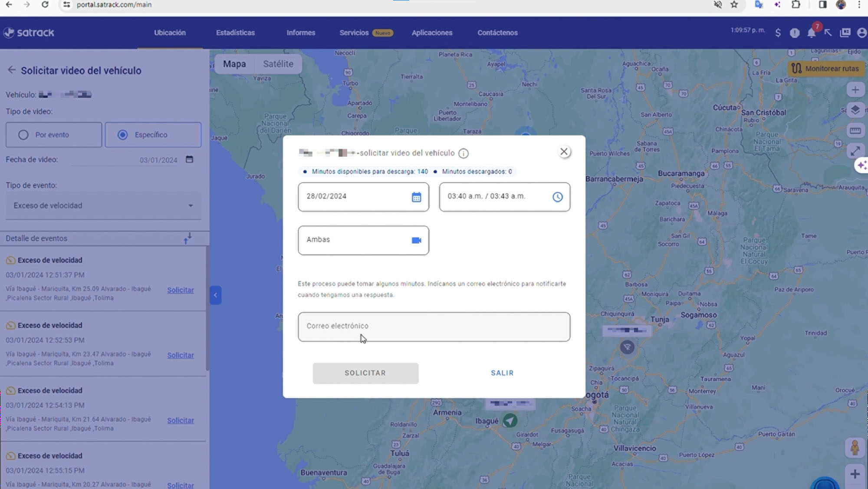The height and width of the screenshot is (489, 868).
Task: Open the Aplicaciones menu
Action: 432,33
